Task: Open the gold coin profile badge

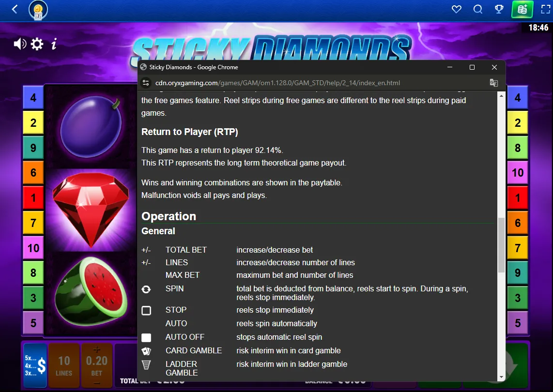Action: [x=38, y=10]
